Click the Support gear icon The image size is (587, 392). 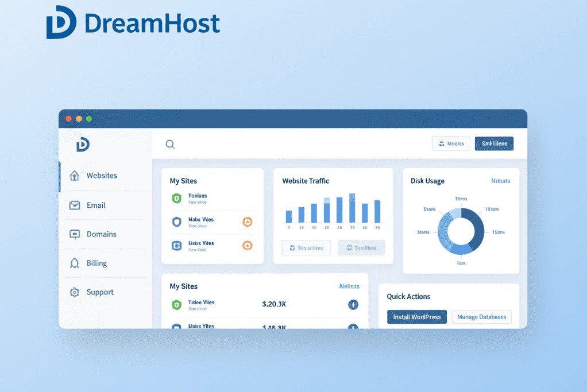[x=74, y=292]
